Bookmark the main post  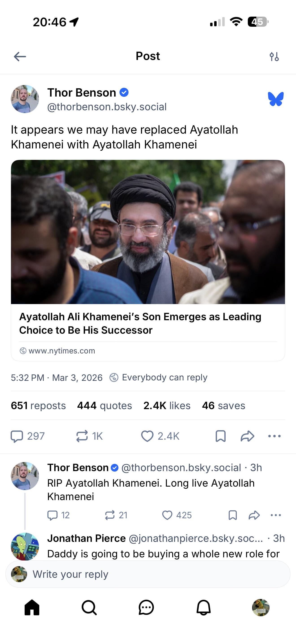click(x=221, y=436)
